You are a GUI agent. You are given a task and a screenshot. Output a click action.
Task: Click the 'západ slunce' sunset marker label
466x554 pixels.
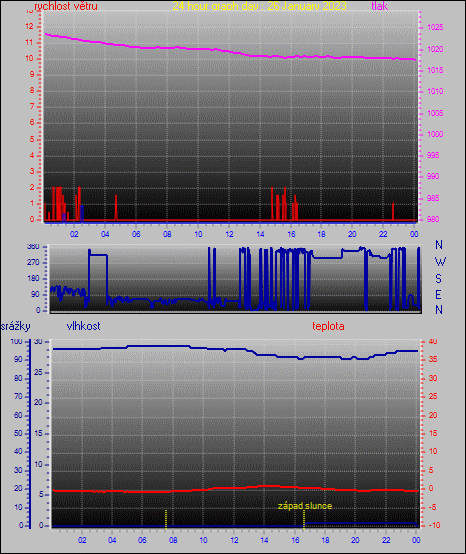click(x=305, y=506)
